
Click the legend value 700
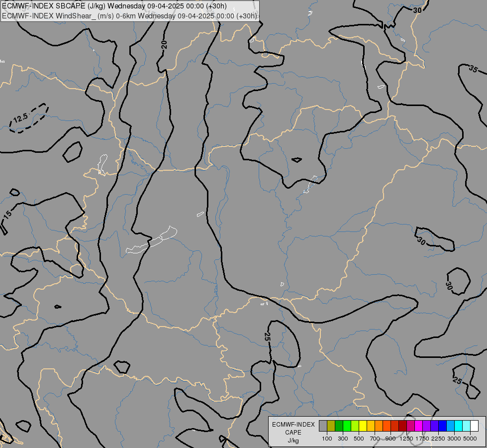[375, 439]
